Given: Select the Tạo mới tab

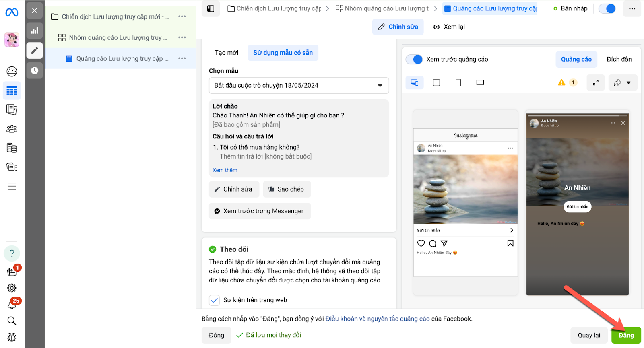Looking at the screenshot, I should (x=226, y=53).
